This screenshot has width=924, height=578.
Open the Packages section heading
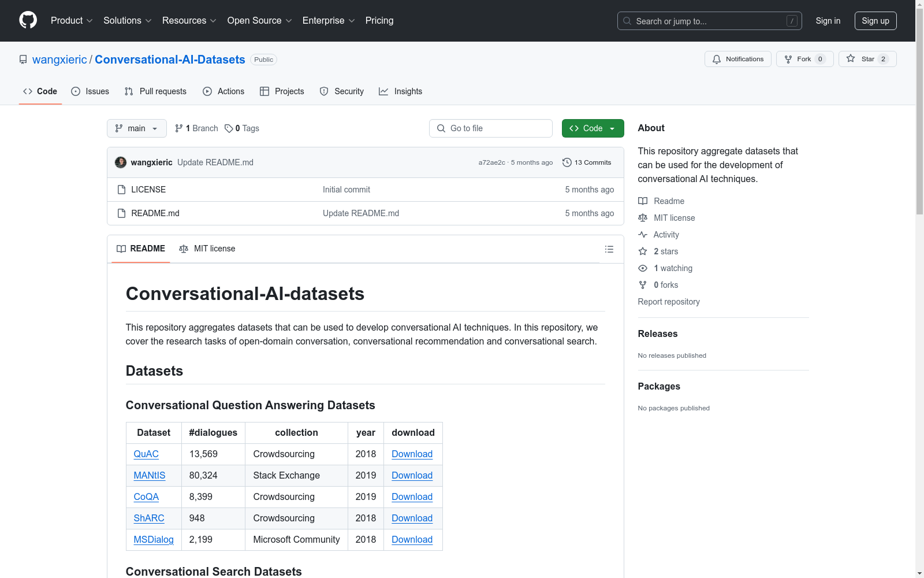point(659,386)
